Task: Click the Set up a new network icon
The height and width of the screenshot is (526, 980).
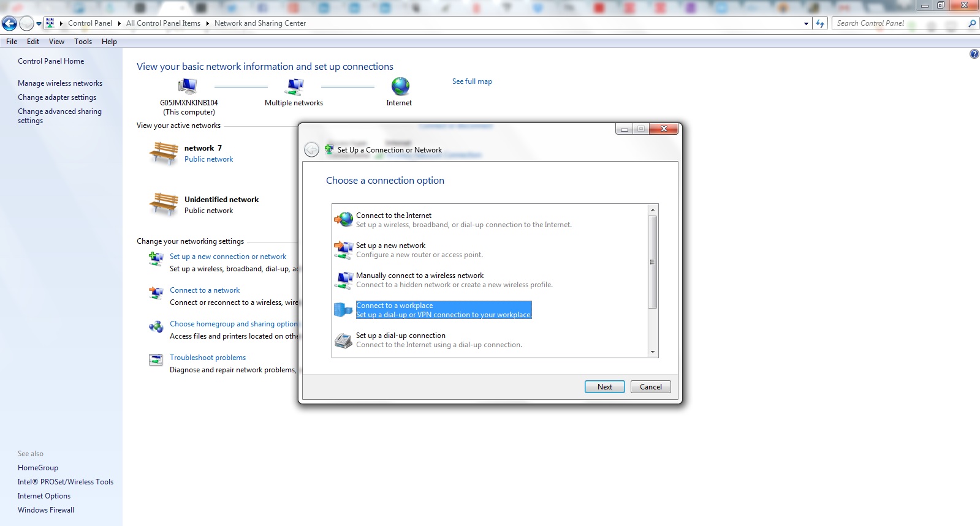Action: [x=343, y=249]
